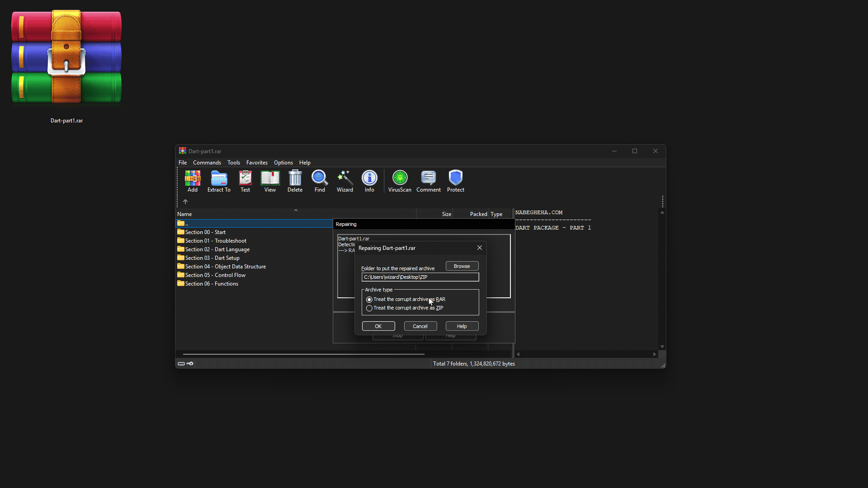This screenshot has height=488, width=868.
Task: Click the repaired archive folder path field
Action: point(420,277)
